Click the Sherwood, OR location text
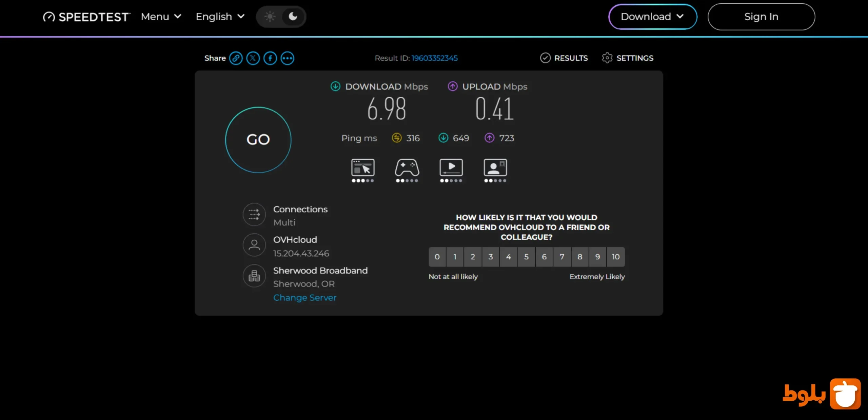Viewport: 868px width, 420px height. (x=304, y=284)
